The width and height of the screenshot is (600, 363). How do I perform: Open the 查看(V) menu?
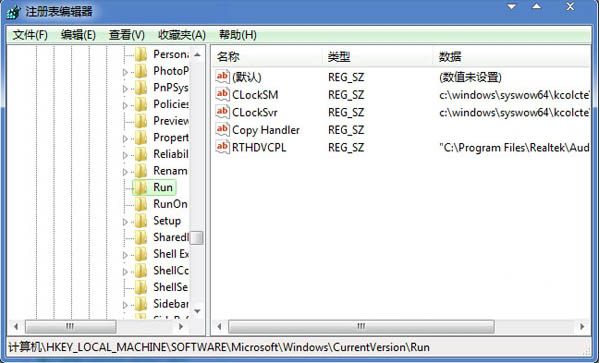(x=127, y=35)
